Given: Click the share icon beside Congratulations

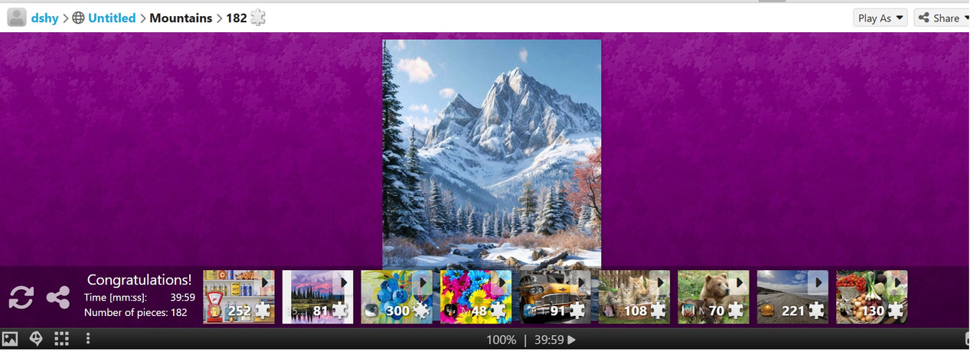Looking at the screenshot, I should click(58, 297).
